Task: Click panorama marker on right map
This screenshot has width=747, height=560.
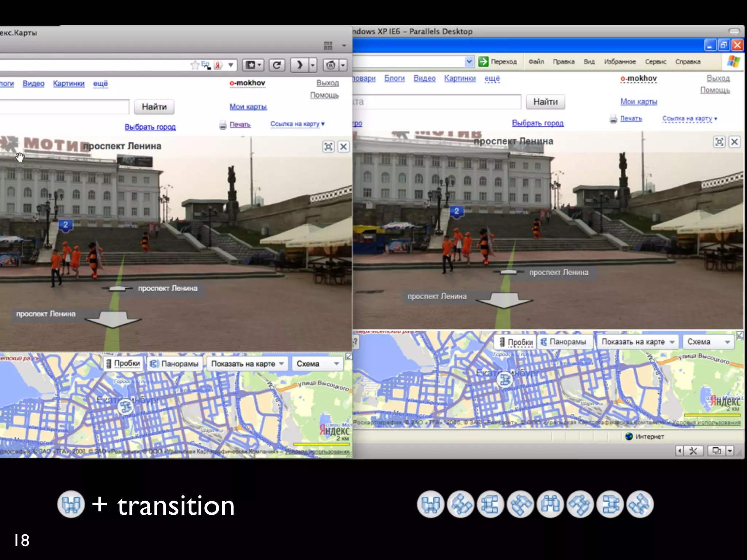Action: coord(505,380)
